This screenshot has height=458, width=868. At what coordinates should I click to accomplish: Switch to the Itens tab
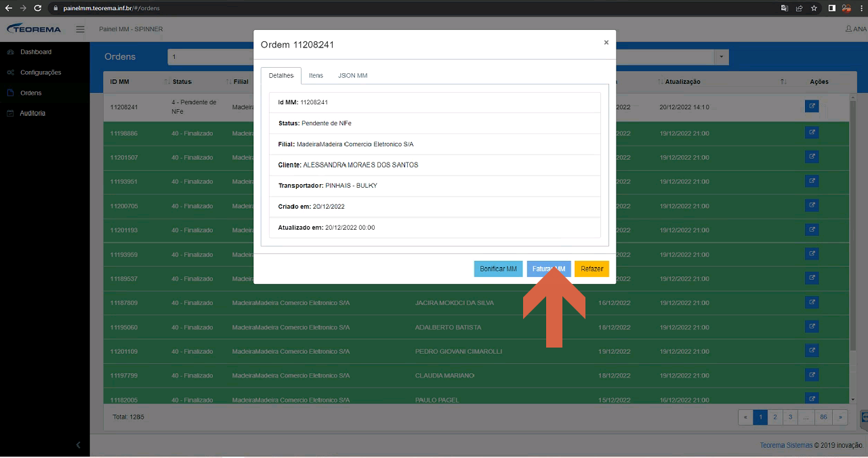tap(316, 75)
